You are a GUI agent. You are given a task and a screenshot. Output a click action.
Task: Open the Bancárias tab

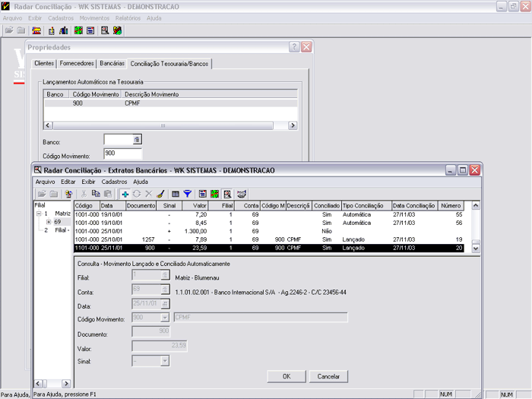tap(112, 63)
